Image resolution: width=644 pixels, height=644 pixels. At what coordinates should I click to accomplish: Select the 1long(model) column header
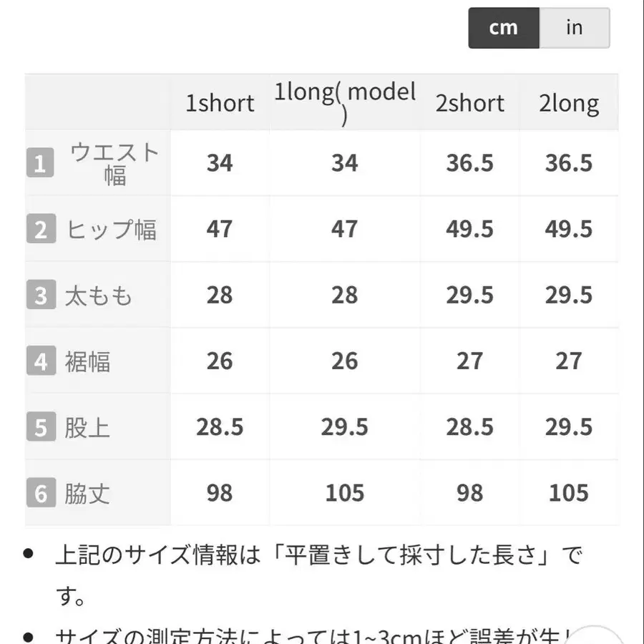click(x=345, y=103)
